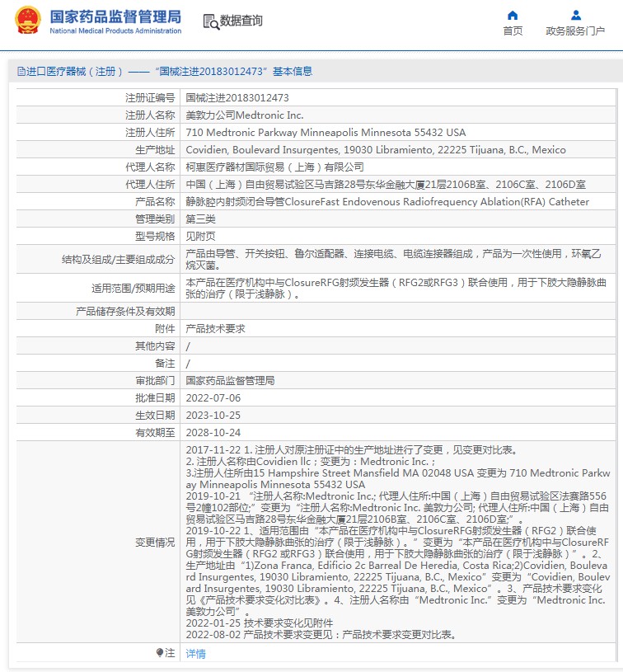Screen dimensions: 623x672
Task: Click the 政务服务门户 user icon
Action: [576, 16]
